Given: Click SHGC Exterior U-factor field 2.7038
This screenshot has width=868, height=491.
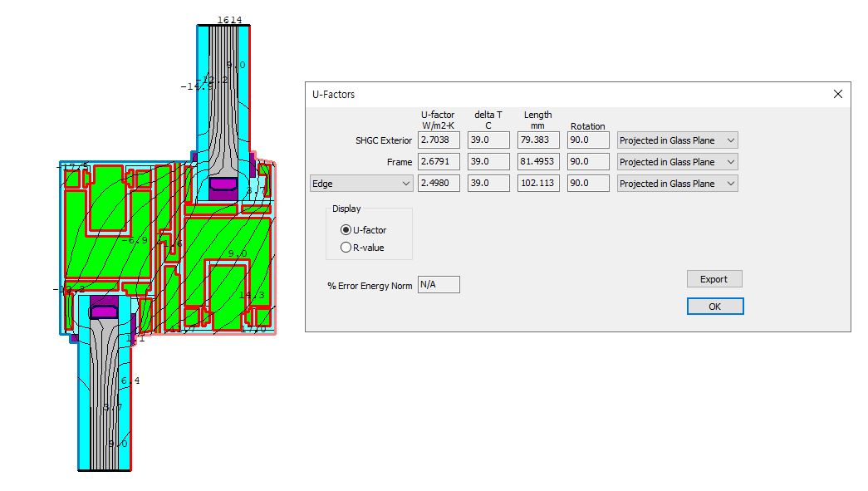Looking at the screenshot, I should point(439,140).
